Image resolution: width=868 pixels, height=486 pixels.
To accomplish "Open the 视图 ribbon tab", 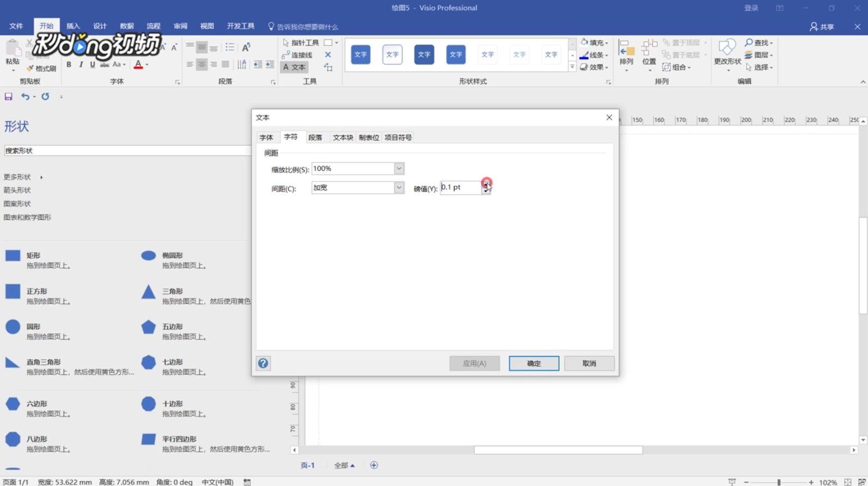I will point(207,26).
